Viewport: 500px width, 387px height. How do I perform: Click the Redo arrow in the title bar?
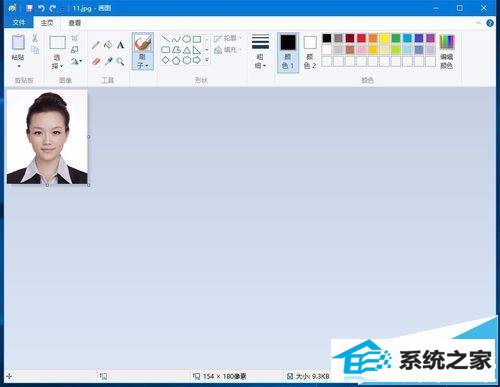(52, 8)
